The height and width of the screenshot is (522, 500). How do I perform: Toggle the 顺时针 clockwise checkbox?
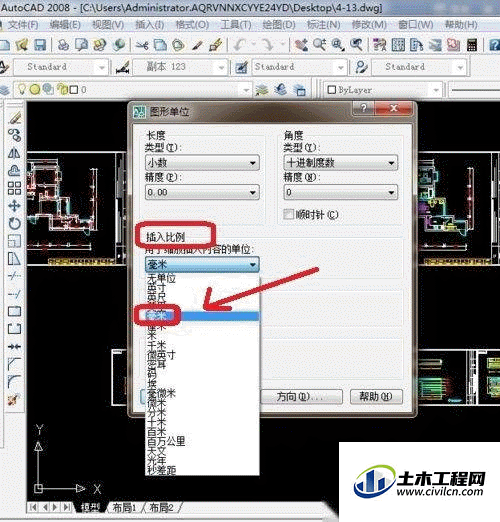point(288,214)
